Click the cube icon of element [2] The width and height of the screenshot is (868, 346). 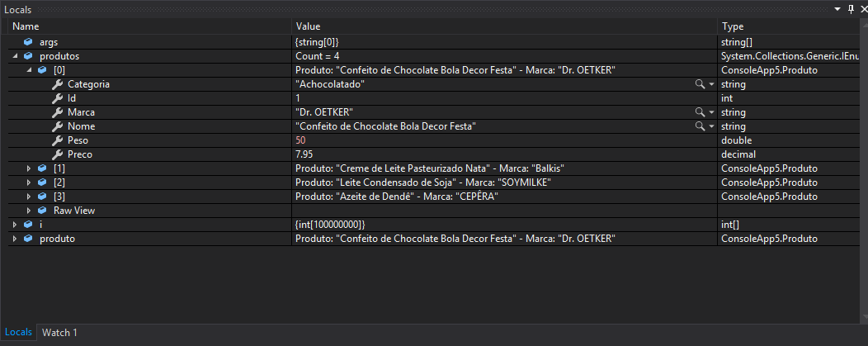coord(42,182)
